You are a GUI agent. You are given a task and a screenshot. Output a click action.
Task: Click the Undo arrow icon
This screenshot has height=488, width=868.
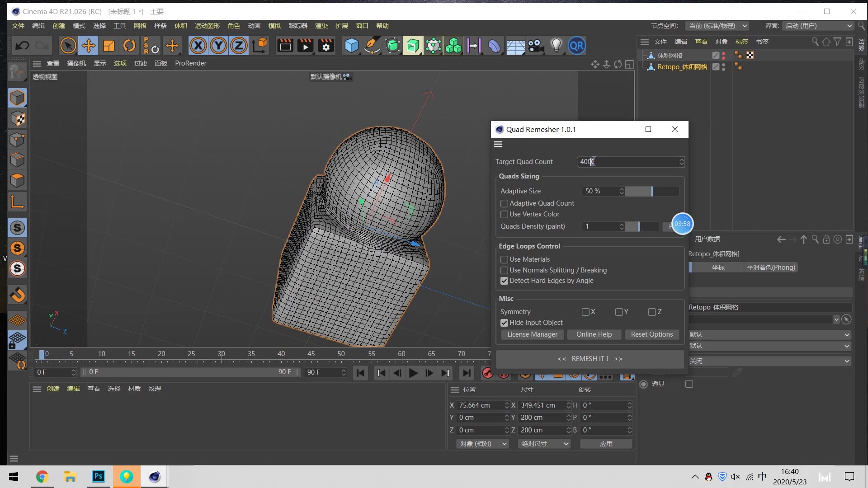[x=22, y=46]
